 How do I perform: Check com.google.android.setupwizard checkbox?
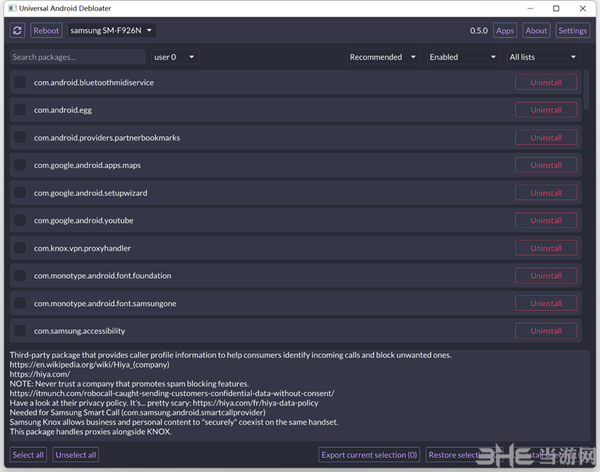click(x=20, y=193)
